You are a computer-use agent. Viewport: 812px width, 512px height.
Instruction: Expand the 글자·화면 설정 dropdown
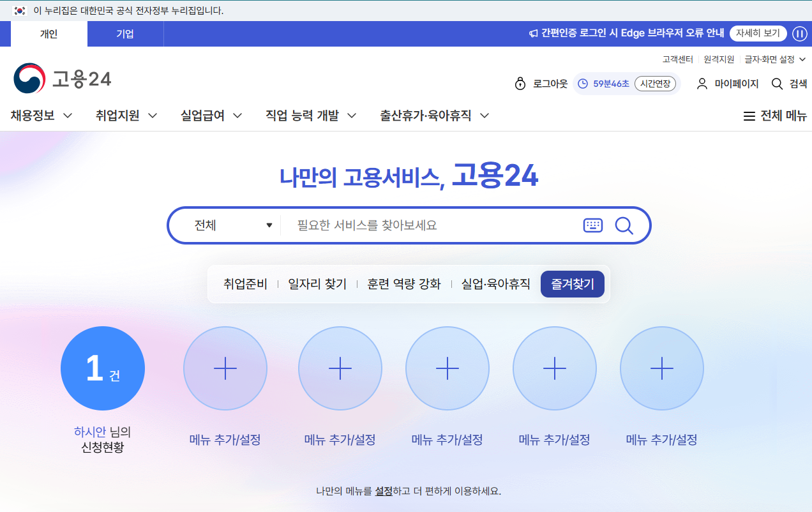pos(775,59)
